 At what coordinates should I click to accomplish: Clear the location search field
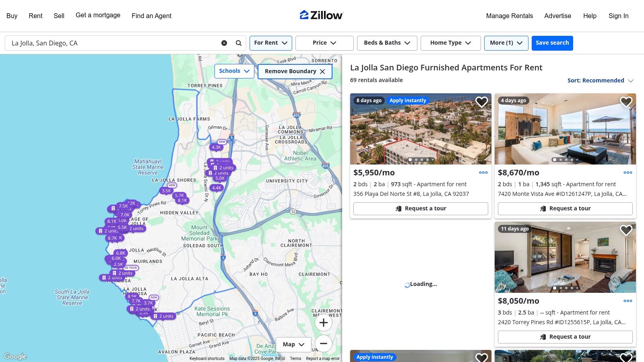[224, 43]
